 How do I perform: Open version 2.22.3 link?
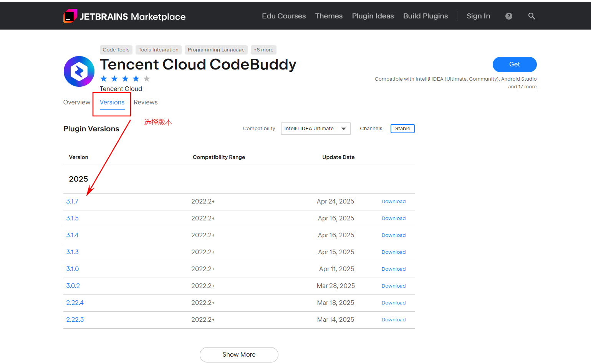tap(75, 319)
